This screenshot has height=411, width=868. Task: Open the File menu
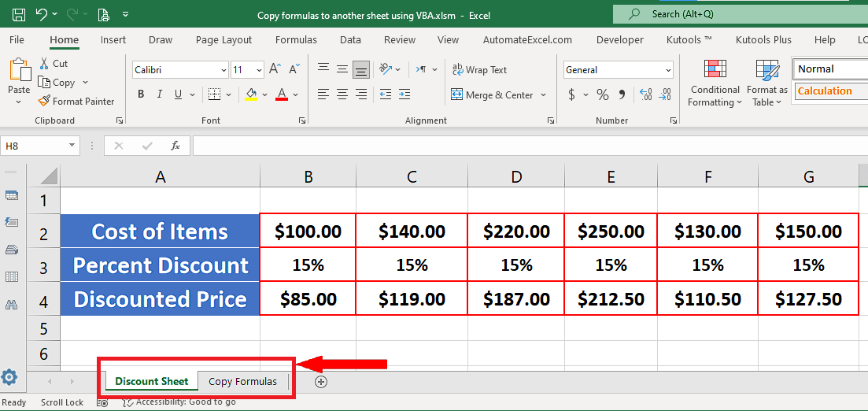pos(17,40)
